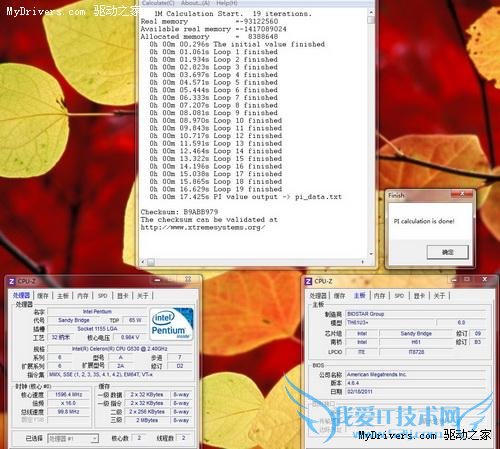Viewport: 500px width, 449px height.
Task: Select 处理器 tab in right CPU-Z window
Action: tap(318, 295)
